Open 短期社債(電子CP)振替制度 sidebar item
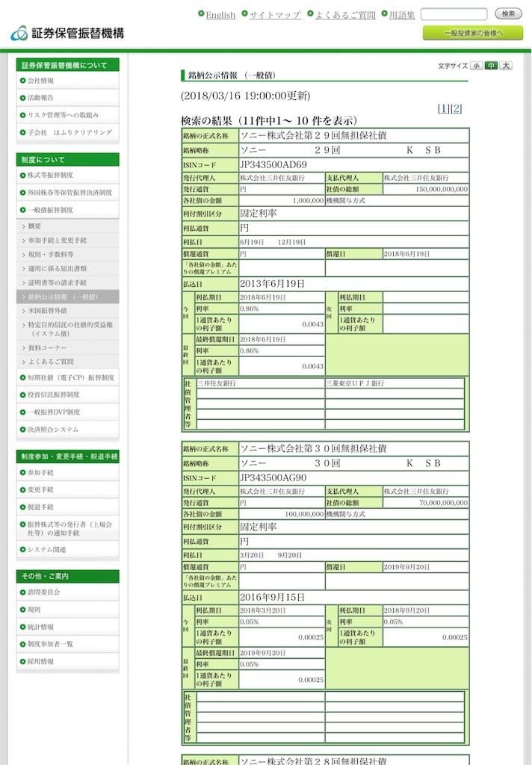 pos(67,377)
